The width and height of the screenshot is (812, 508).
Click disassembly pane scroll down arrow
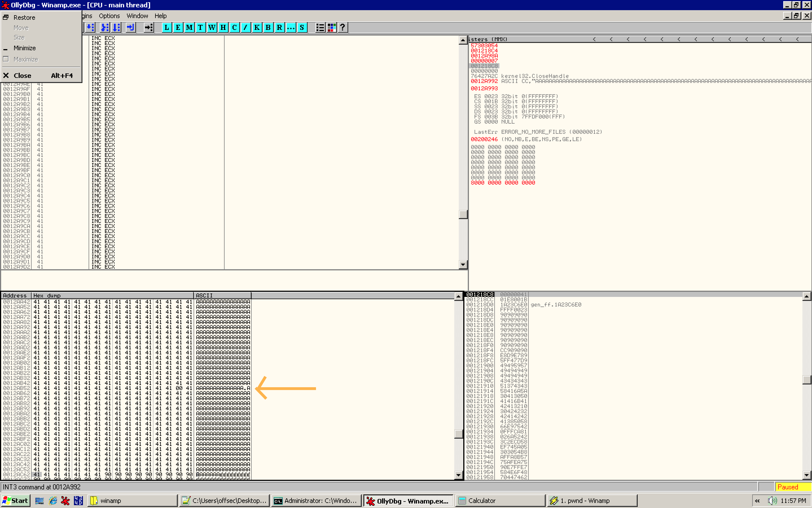[x=463, y=265]
